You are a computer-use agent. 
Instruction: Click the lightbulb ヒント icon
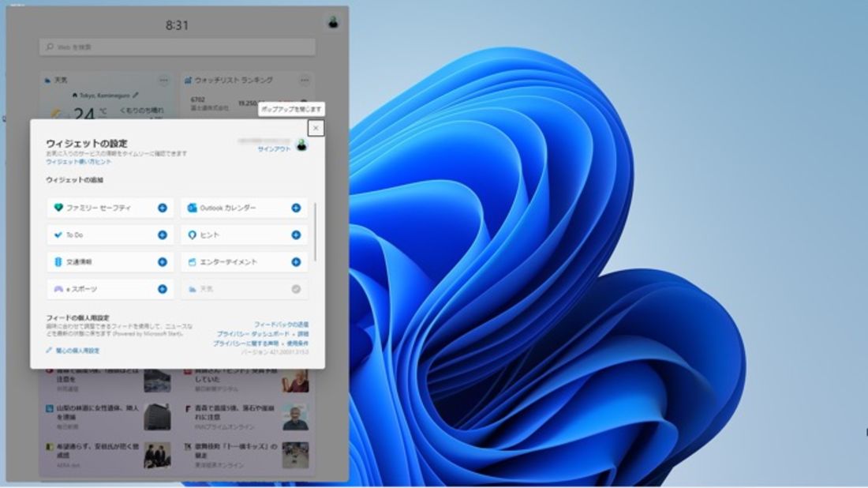[x=192, y=235]
